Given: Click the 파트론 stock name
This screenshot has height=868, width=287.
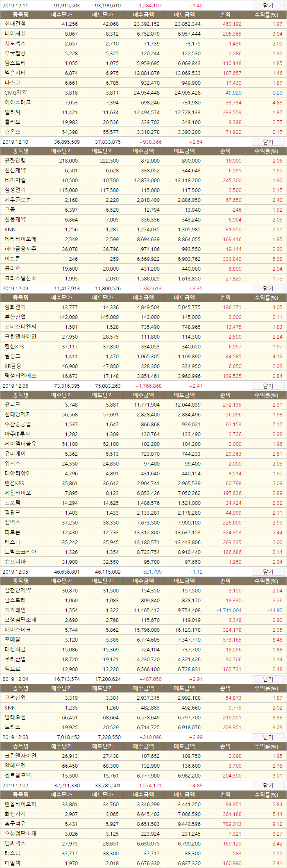Looking at the screenshot, I should [12, 532].
